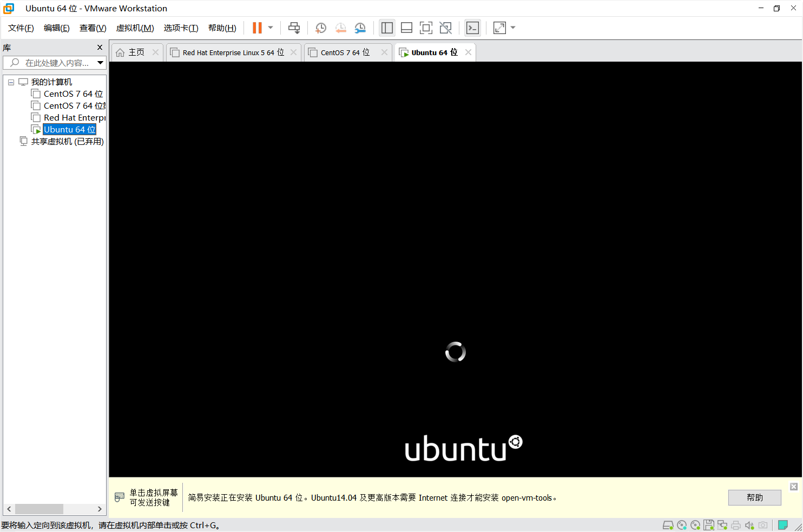Close the 库 library panel
Screen dimensions: 803x532
pyautogui.click(x=100, y=48)
